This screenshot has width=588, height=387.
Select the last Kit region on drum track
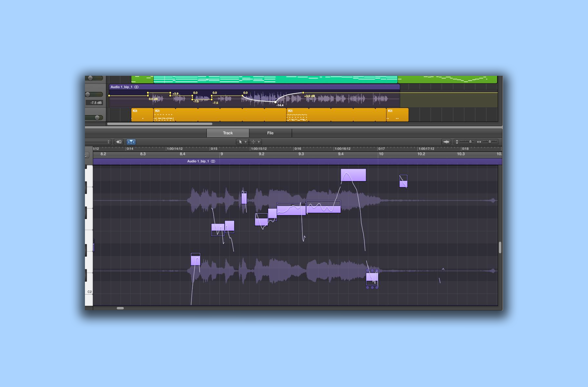tap(397, 115)
